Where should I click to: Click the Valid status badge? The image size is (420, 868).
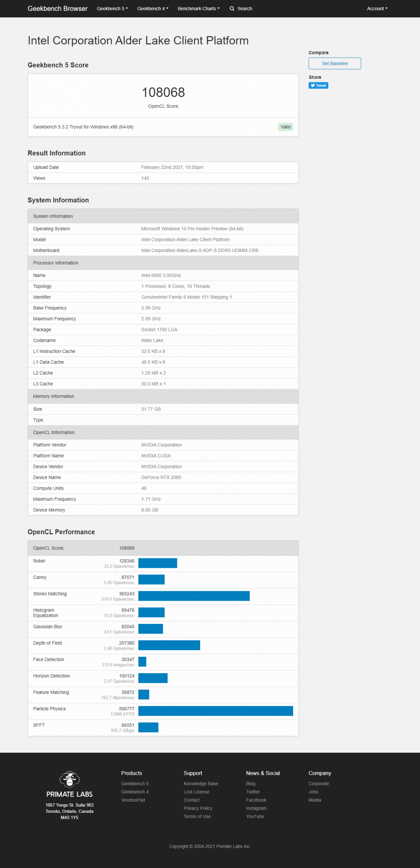(x=285, y=127)
